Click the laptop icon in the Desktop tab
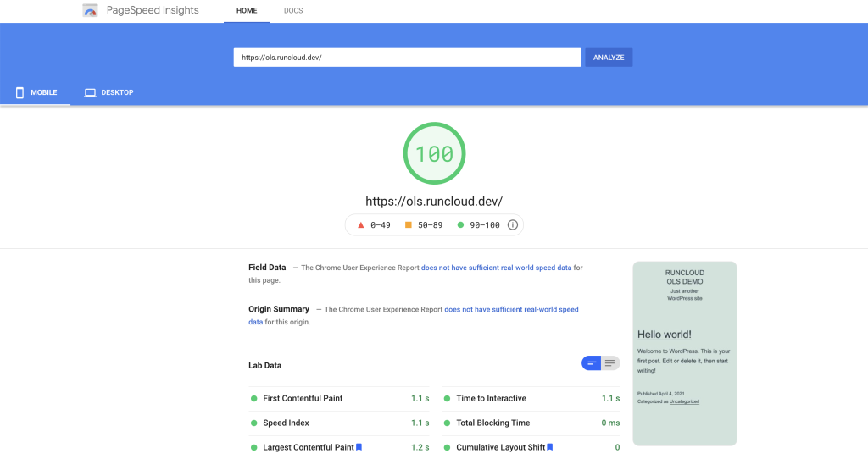This screenshot has width=868, height=459. pyautogui.click(x=90, y=92)
